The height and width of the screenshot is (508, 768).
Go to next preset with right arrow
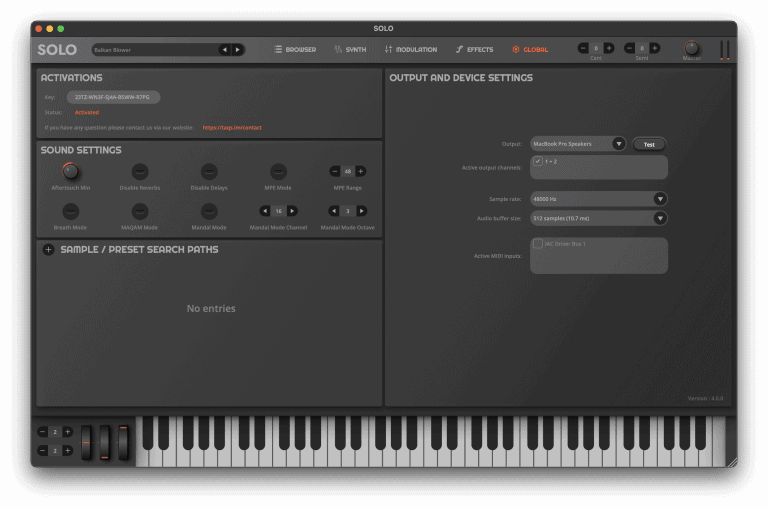tap(237, 49)
